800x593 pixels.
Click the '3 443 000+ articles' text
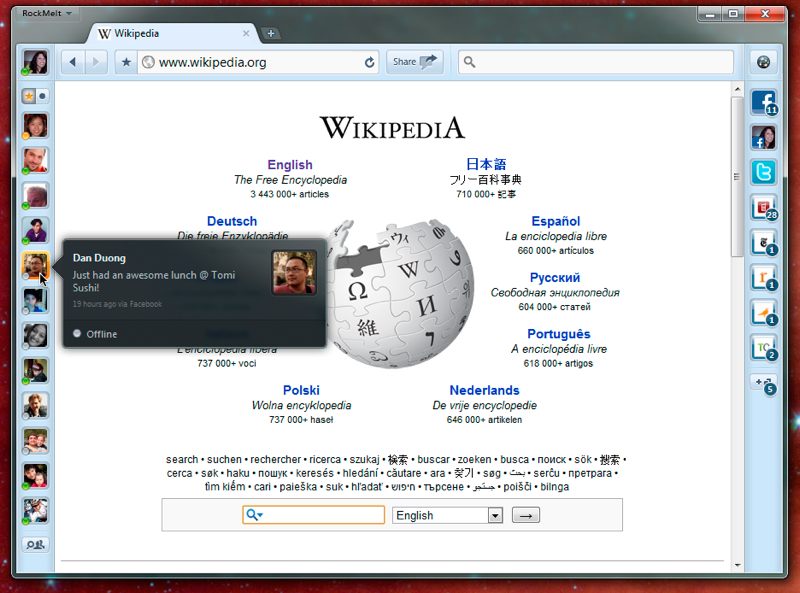(289, 194)
